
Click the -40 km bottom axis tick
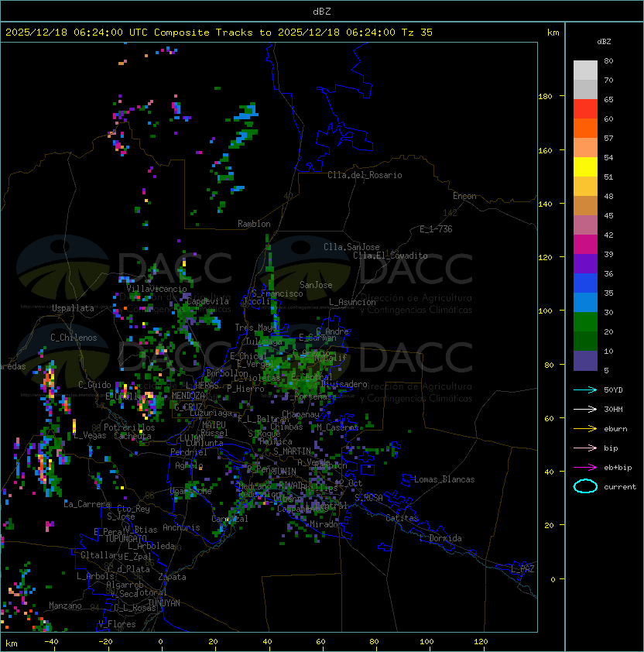(52, 642)
